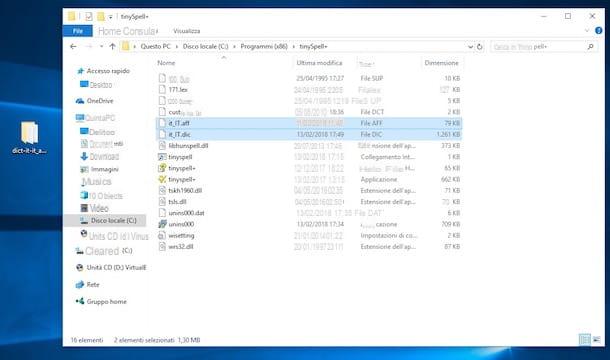Select the unins000.dat file
Image resolution: width=610 pixels, height=360 pixels.
[x=186, y=213]
